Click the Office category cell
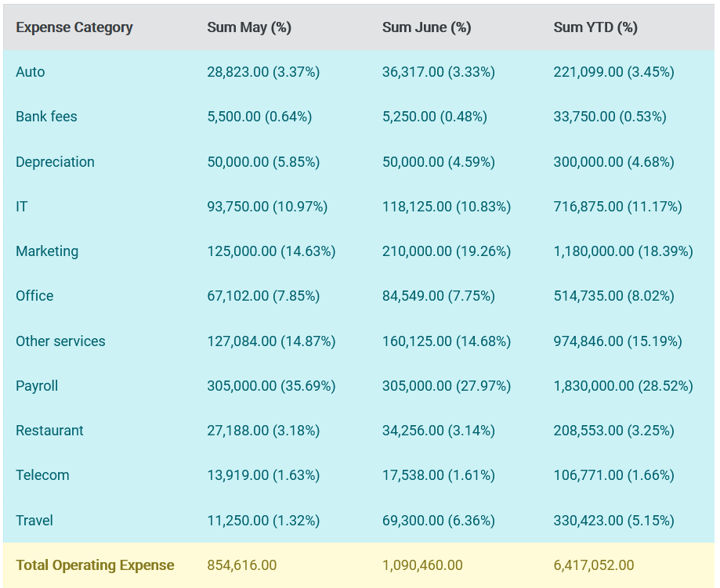Image resolution: width=720 pixels, height=588 pixels. (34, 296)
